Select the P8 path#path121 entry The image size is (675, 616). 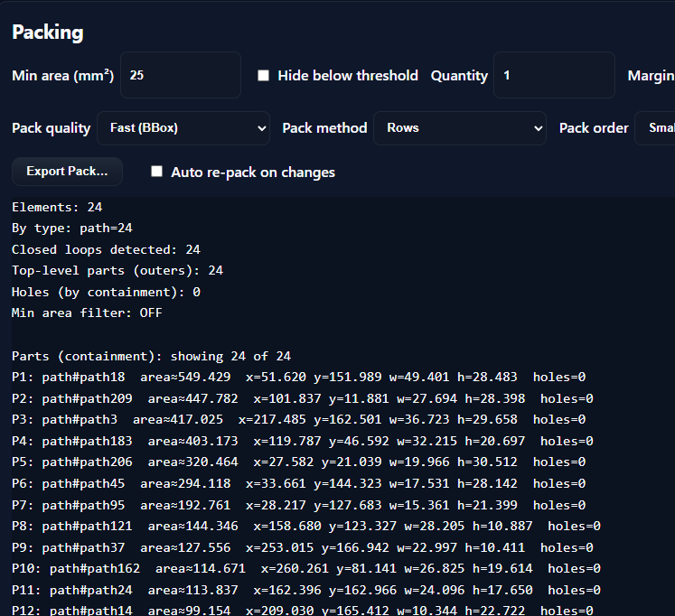[305, 526]
